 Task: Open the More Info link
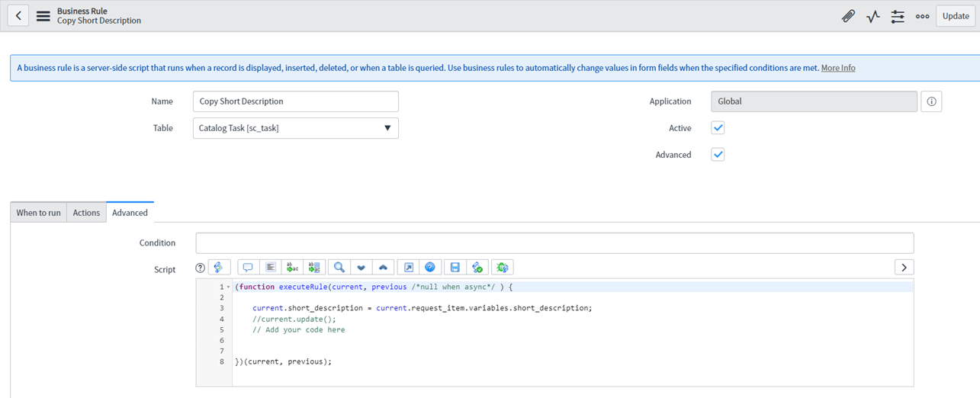click(x=838, y=68)
